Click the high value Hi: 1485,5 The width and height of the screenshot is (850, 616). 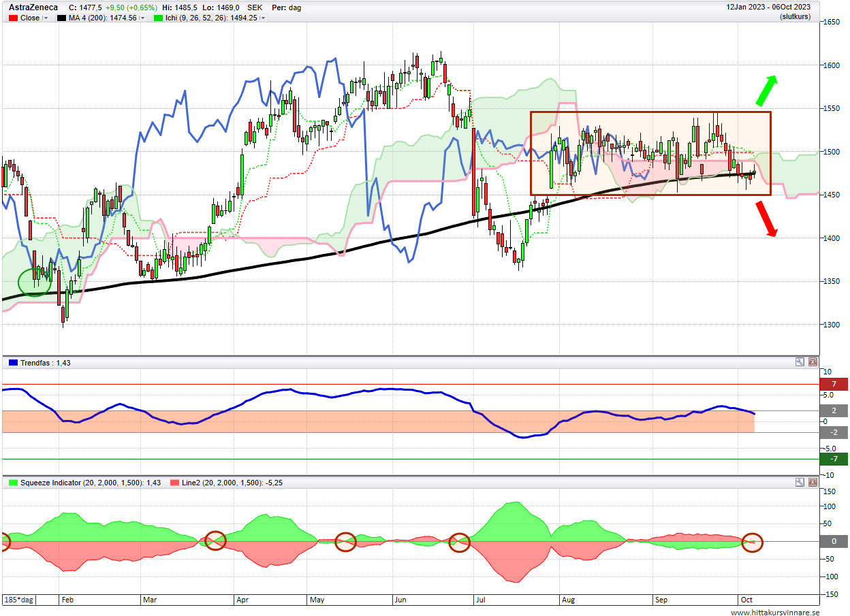180,7
